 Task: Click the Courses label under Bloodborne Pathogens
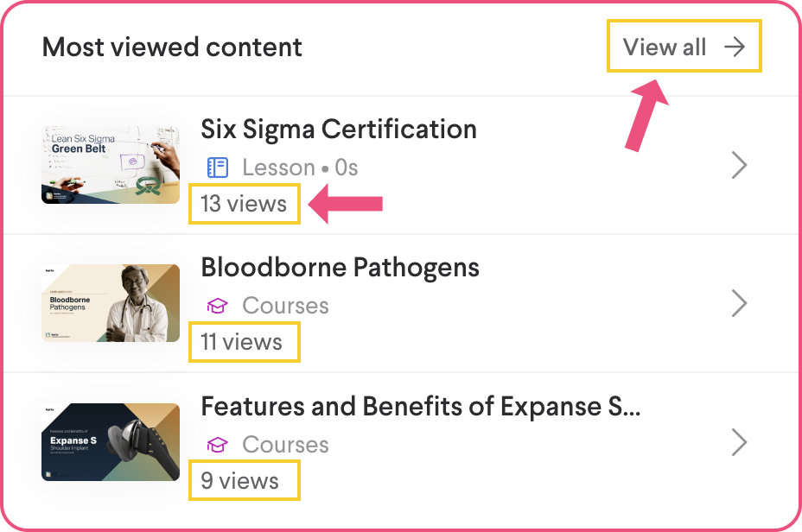coord(285,306)
